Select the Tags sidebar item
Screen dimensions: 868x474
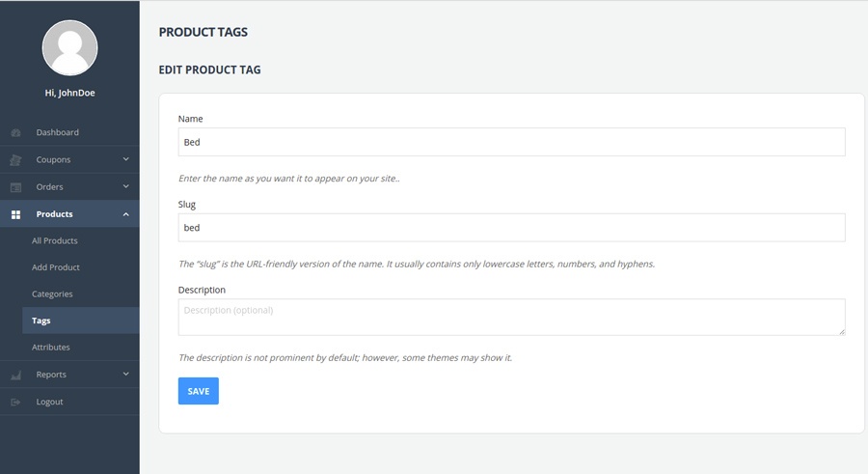click(41, 321)
